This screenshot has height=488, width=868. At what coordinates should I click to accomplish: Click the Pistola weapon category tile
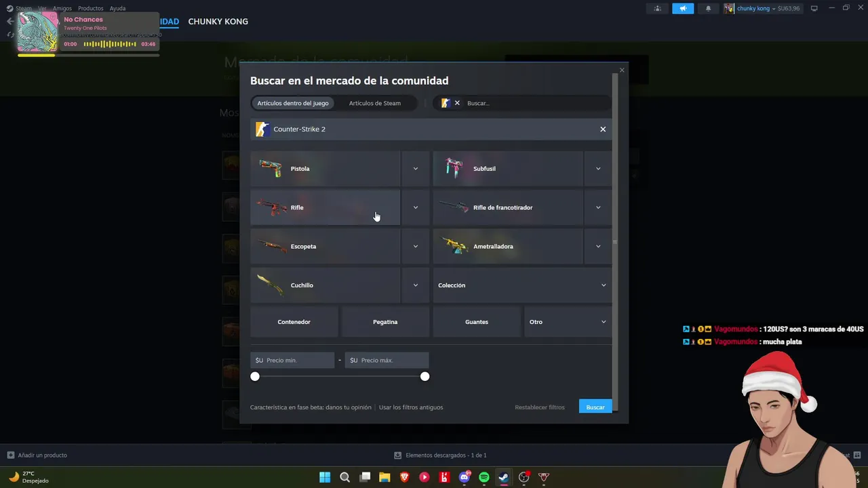point(325,169)
